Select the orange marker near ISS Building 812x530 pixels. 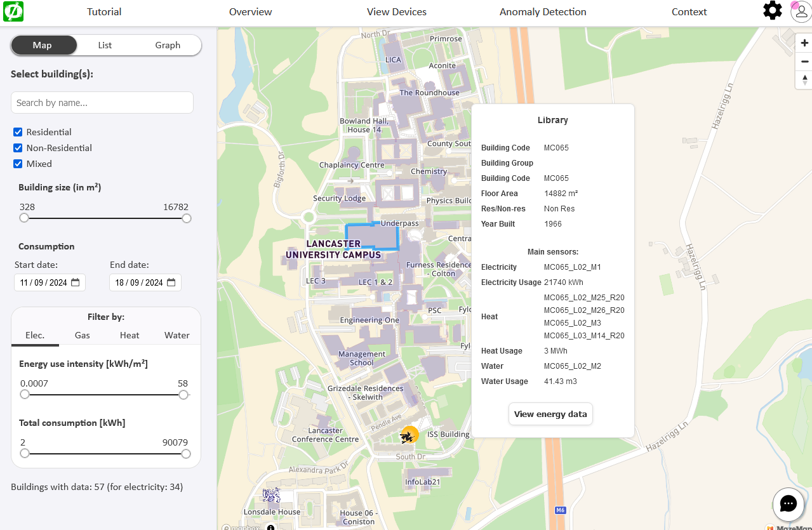[409, 435]
